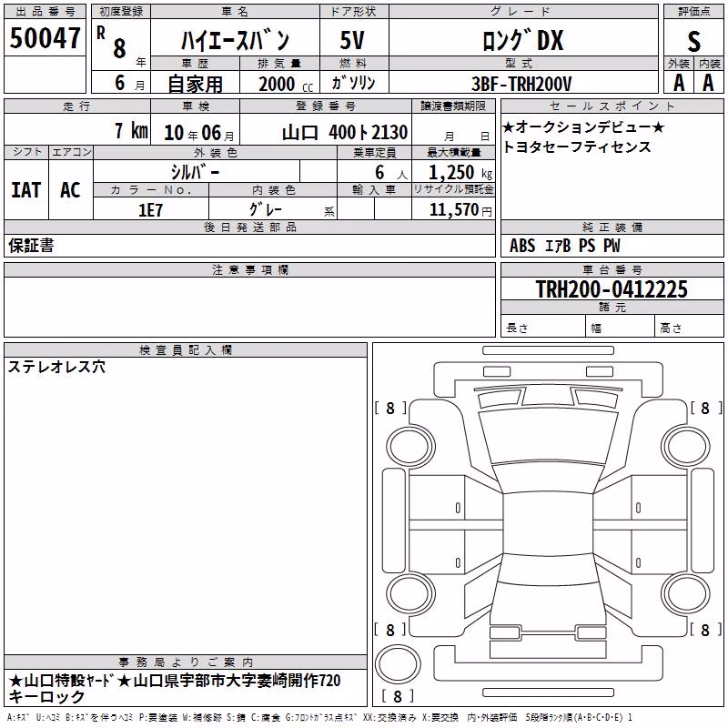Click the 注意事項欄 notes area header

point(249,269)
